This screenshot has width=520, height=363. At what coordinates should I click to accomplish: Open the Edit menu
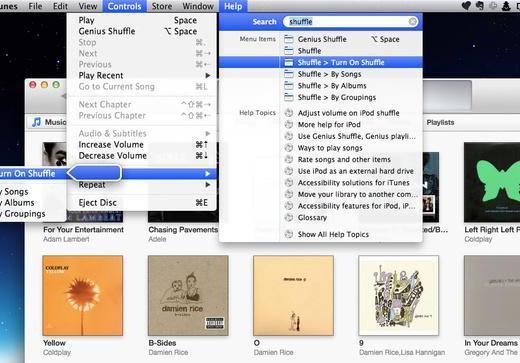point(60,6)
